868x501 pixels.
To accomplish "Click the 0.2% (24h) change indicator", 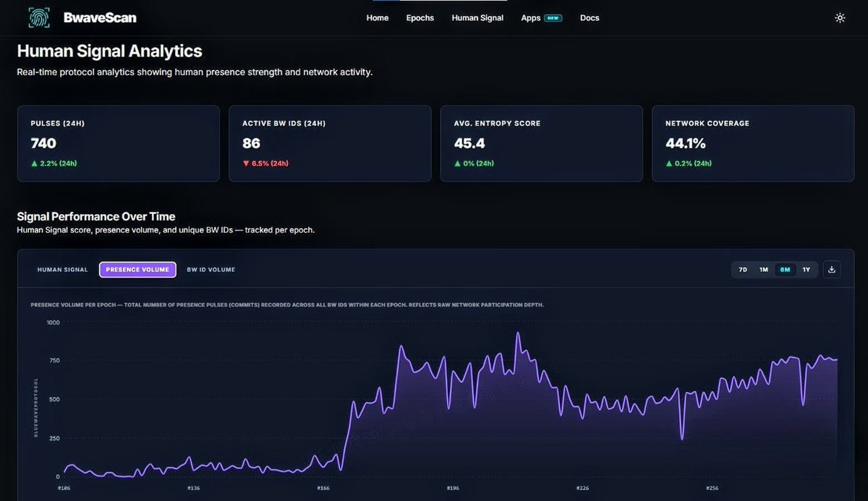I will point(689,163).
